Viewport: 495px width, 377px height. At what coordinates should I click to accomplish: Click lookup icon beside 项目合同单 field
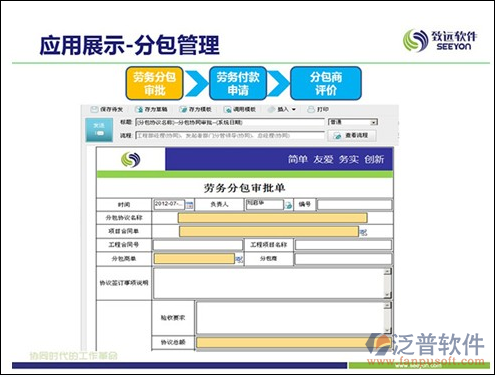[363, 232]
